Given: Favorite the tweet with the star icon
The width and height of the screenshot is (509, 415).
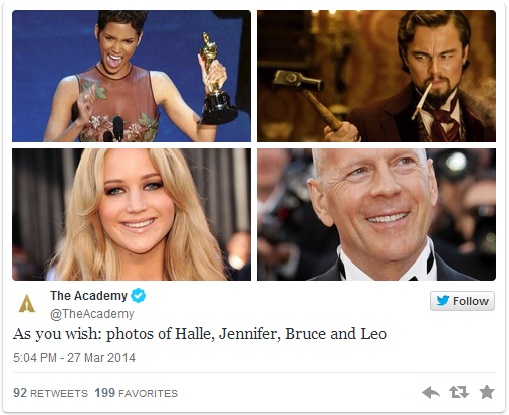Looking at the screenshot, I should (x=487, y=392).
